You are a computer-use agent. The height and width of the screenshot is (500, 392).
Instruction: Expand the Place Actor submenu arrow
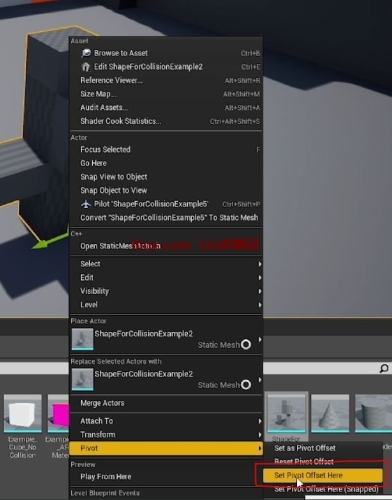pyautogui.click(x=260, y=339)
